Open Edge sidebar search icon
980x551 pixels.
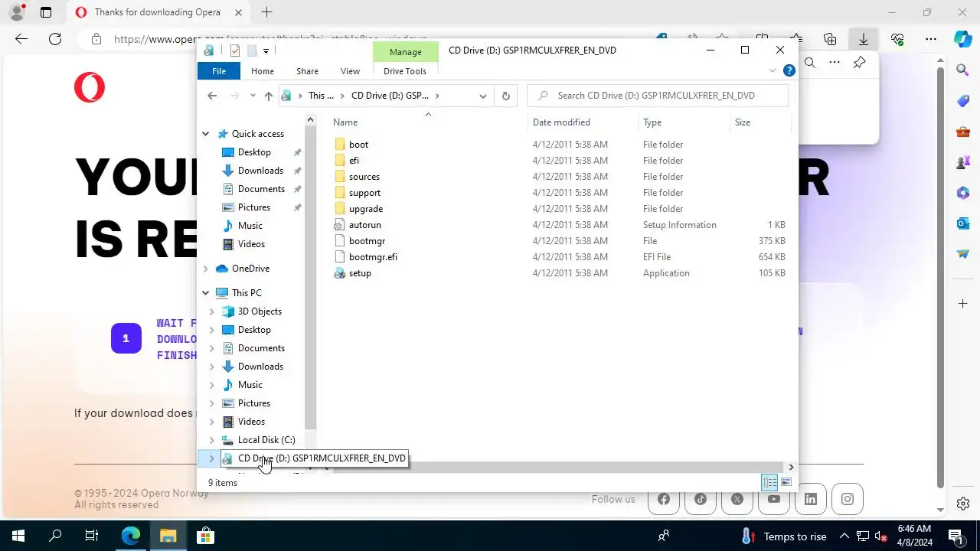coord(963,70)
